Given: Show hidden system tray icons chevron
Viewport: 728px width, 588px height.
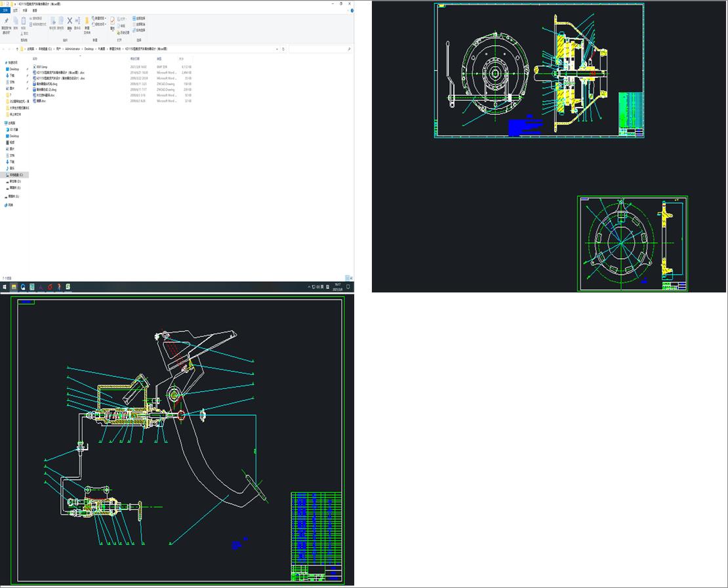Looking at the screenshot, I should (x=310, y=287).
